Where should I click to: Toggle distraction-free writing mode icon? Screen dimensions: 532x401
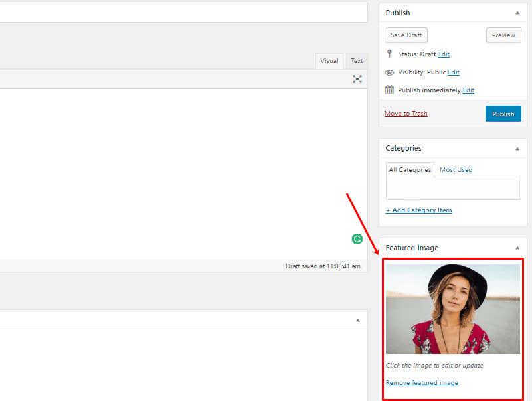pyautogui.click(x=357, y=79)
